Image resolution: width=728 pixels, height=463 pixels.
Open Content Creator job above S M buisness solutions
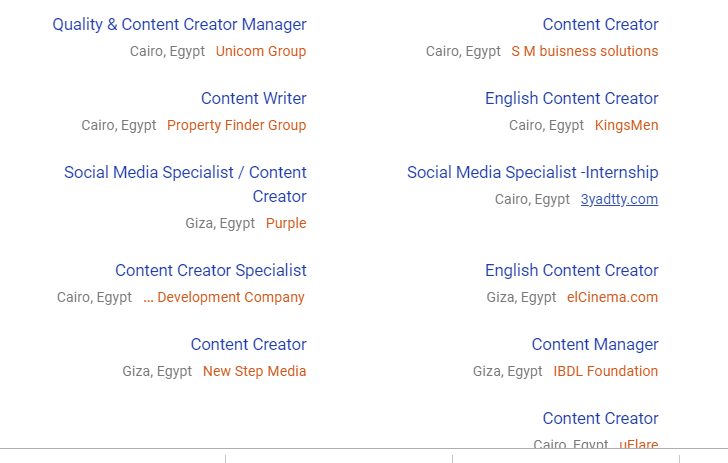(600, 25)
